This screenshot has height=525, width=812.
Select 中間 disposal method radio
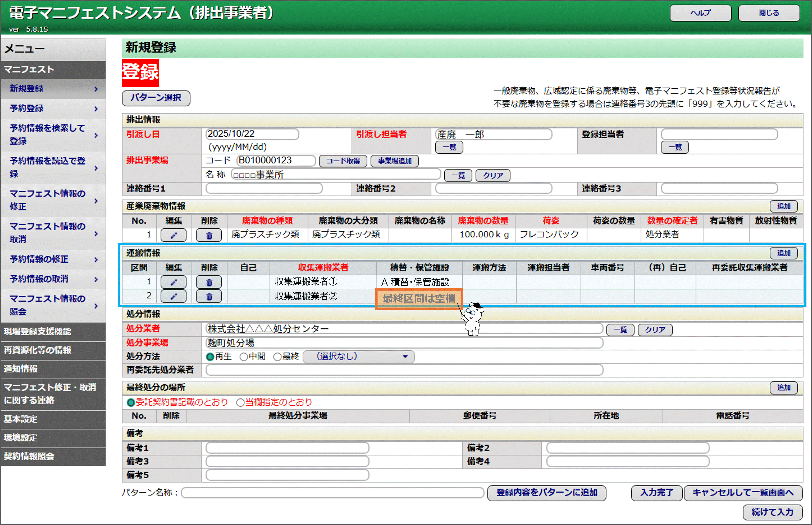pyautogui.click(x=243, y=357)
